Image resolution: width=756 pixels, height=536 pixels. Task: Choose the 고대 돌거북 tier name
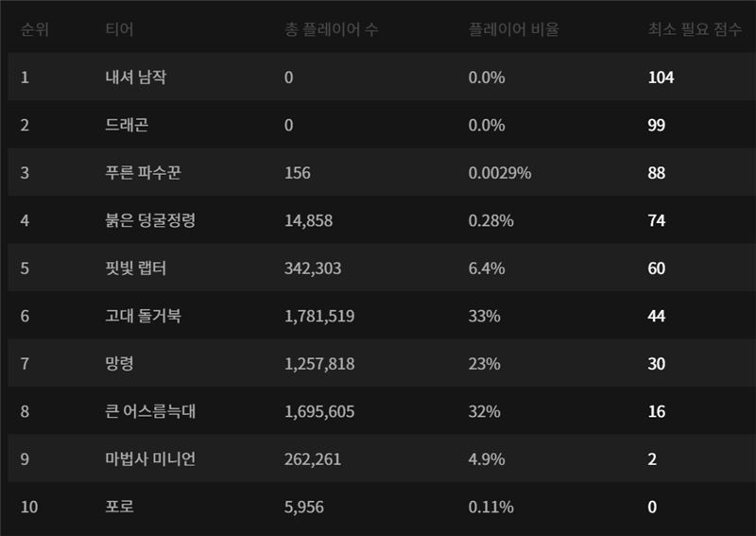(x=144, y=316)
